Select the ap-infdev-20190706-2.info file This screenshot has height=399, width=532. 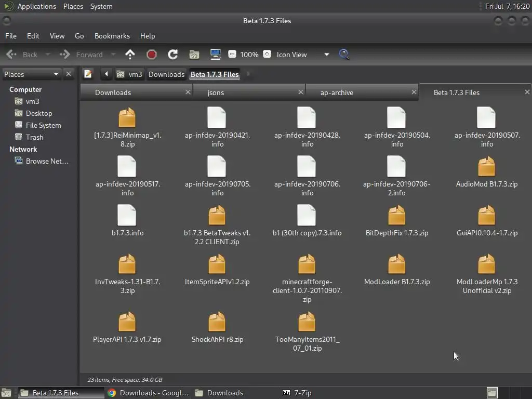tap(396, 176)
